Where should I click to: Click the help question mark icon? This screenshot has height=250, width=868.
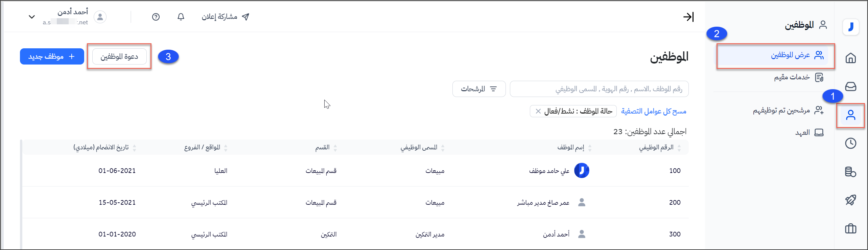[x=156, y=17]
